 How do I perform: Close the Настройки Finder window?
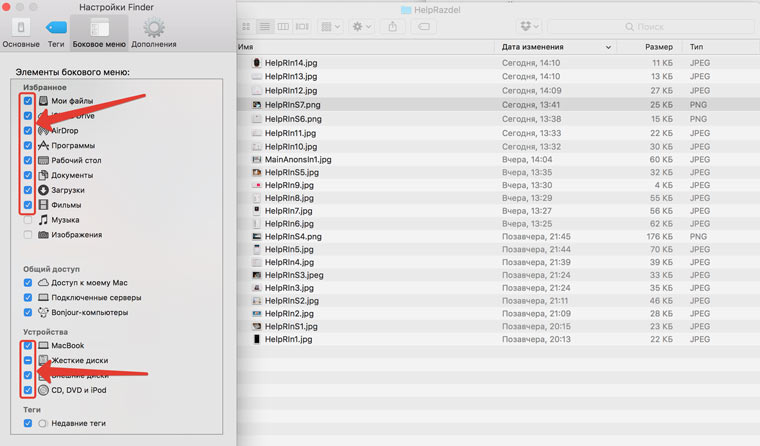coord(6,7)
